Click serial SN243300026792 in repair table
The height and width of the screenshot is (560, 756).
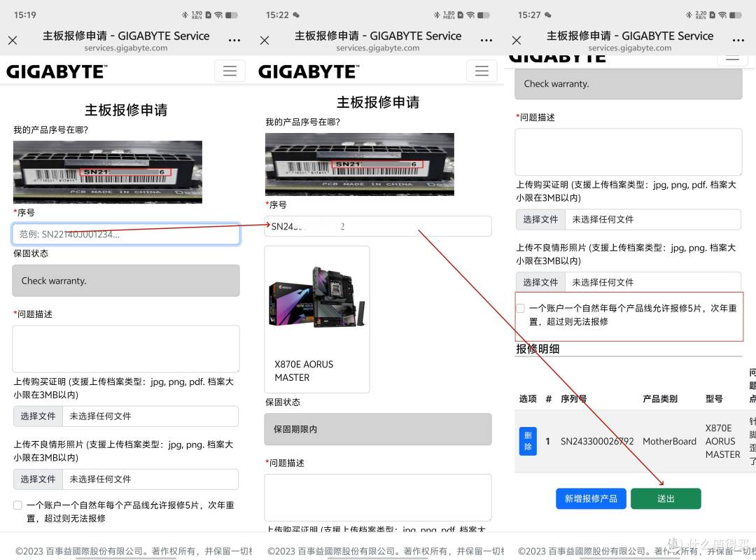tap(597, 441)
